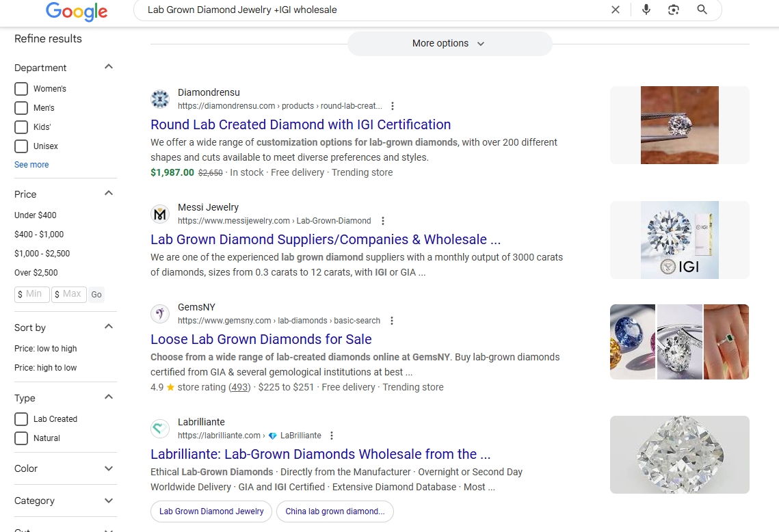The image size is (779, 532).
Task: Click the Google logo
Action: pyautogui.click(x=77, y=11)
